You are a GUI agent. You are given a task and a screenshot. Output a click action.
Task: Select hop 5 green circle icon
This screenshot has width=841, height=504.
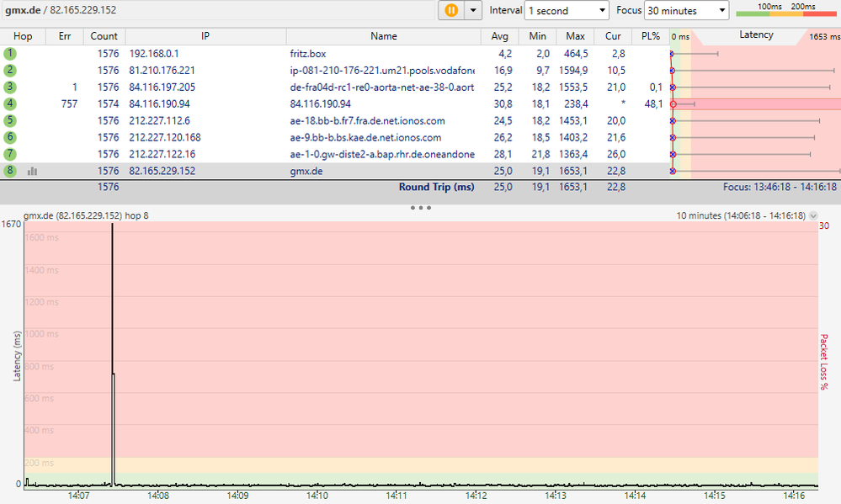coord(9,120)
